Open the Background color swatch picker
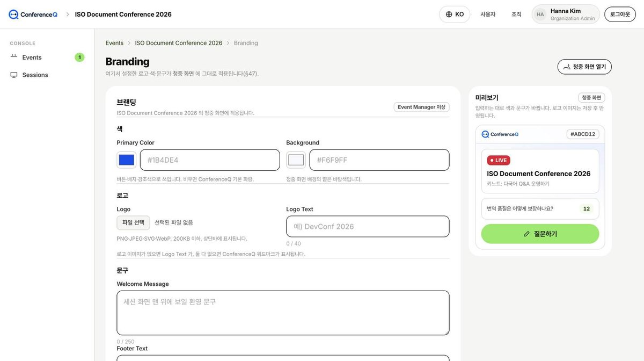644x361 pixels. 296,160
